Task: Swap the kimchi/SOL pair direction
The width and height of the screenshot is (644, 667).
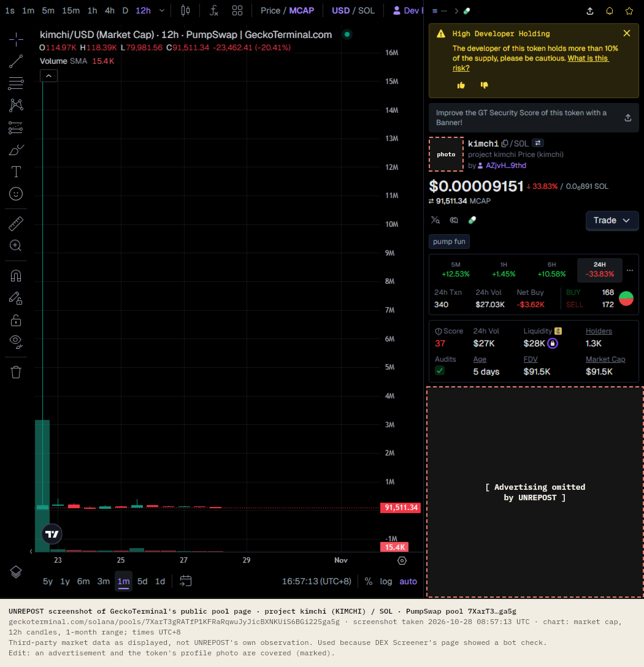Action: (x=538, y=143)
